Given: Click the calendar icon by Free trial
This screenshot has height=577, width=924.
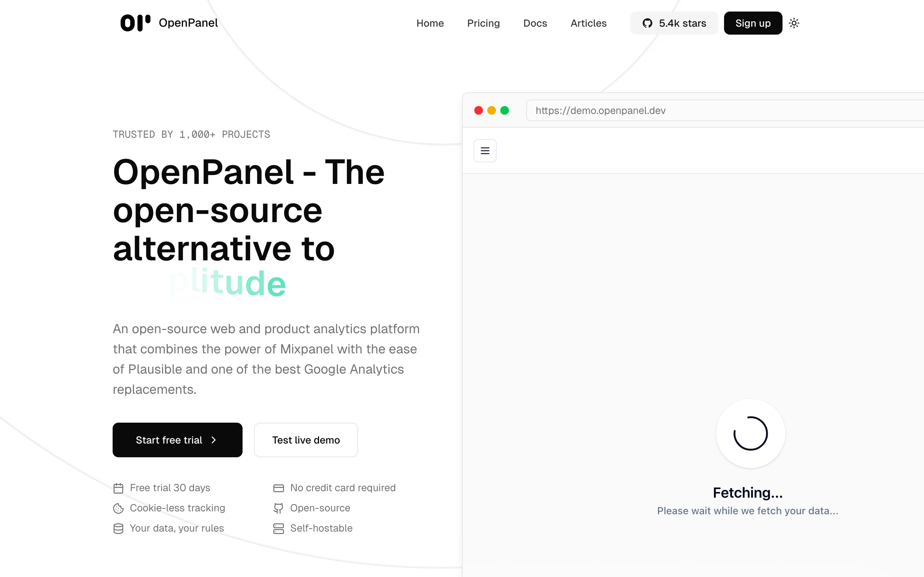Looking at the screenshot, I should click(x=118, y=488).
